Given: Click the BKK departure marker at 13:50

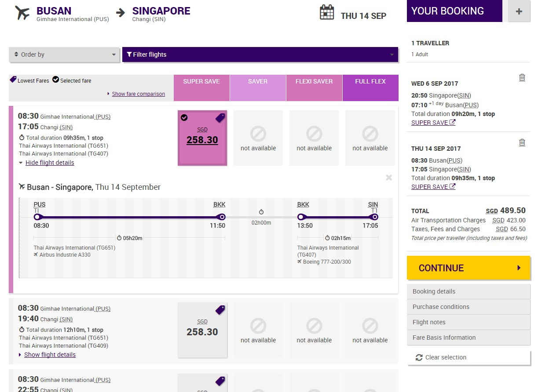Looking at the screenshot, I should (x=301, y=217).
